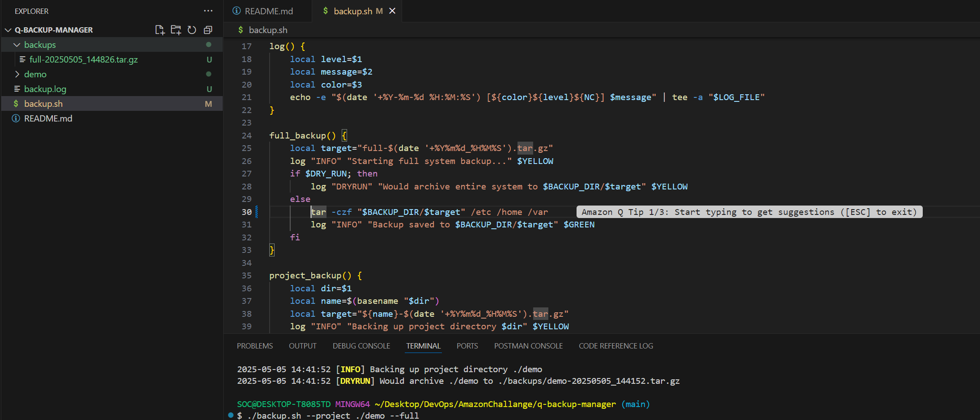Open the Explorer more actions menu
Viewport: 980px width, 420px height.
[x=208, y=11]
